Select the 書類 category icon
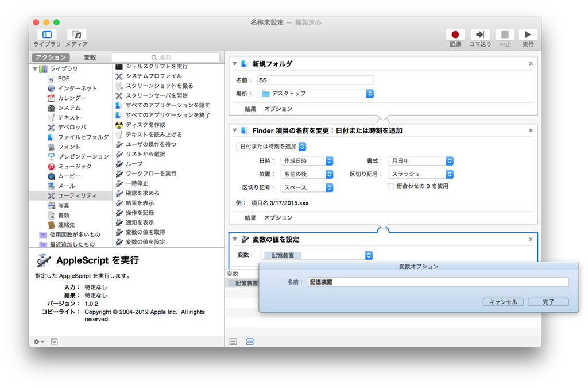The width and height of the screenshot is (588, 388). coord(51,215)
